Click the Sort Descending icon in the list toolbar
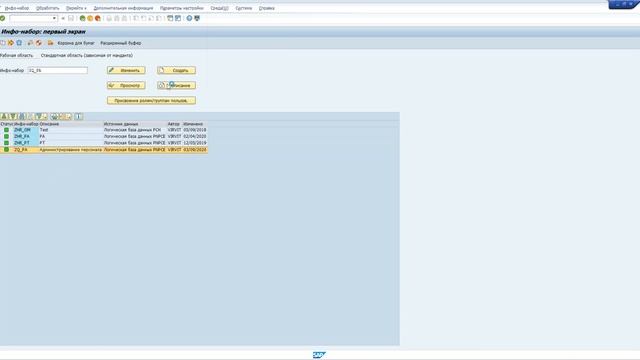 (13, 117)
